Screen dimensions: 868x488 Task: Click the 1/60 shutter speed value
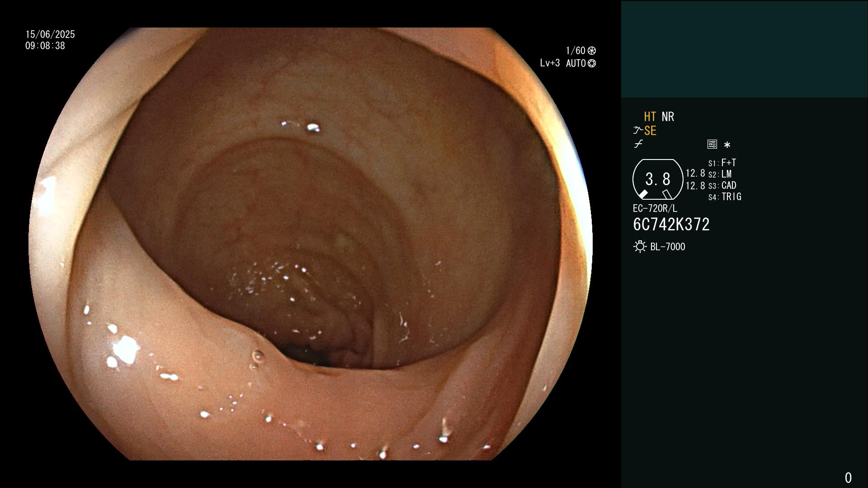tap(576, 51)
